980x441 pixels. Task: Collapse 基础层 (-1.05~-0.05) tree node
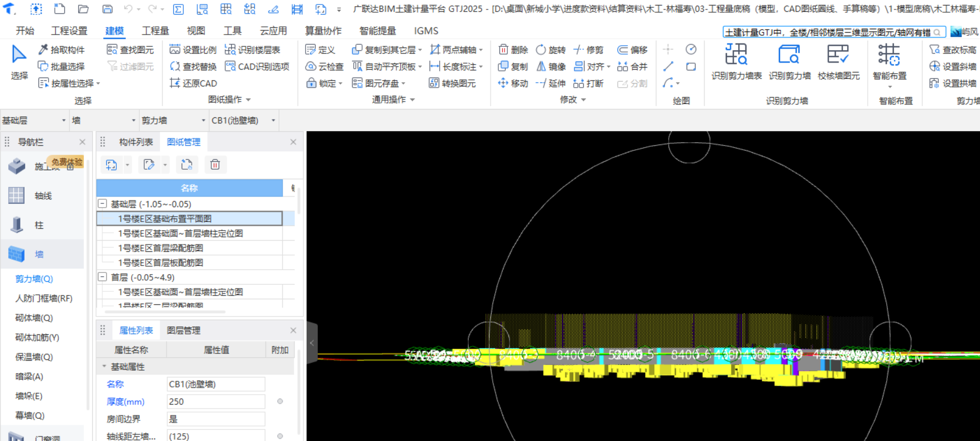[102, 204]
